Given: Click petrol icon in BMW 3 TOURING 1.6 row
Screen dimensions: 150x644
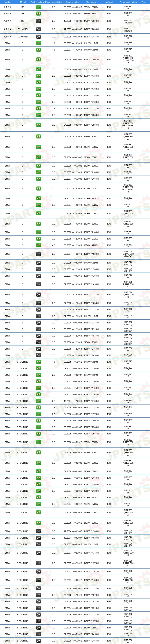Looking at the screenshot, I should [38, 362].
